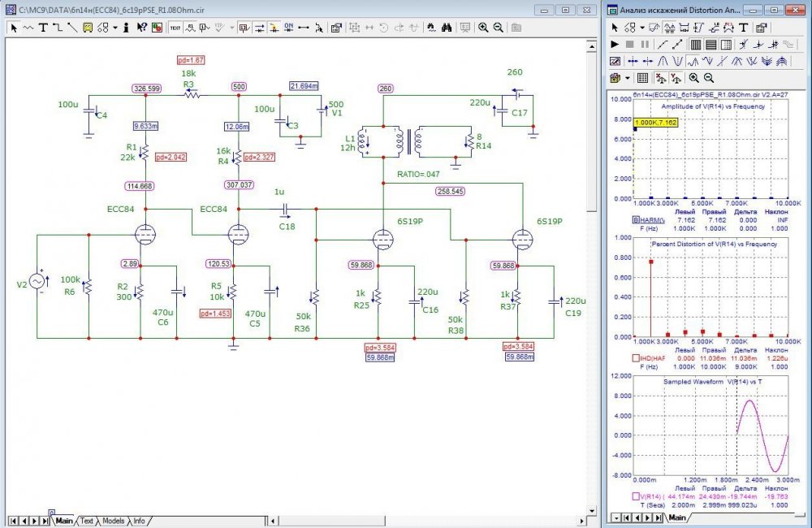Toggle vertical grid lines in plot
The height and width of the screenshot is (528, 812).
[696, 44]
